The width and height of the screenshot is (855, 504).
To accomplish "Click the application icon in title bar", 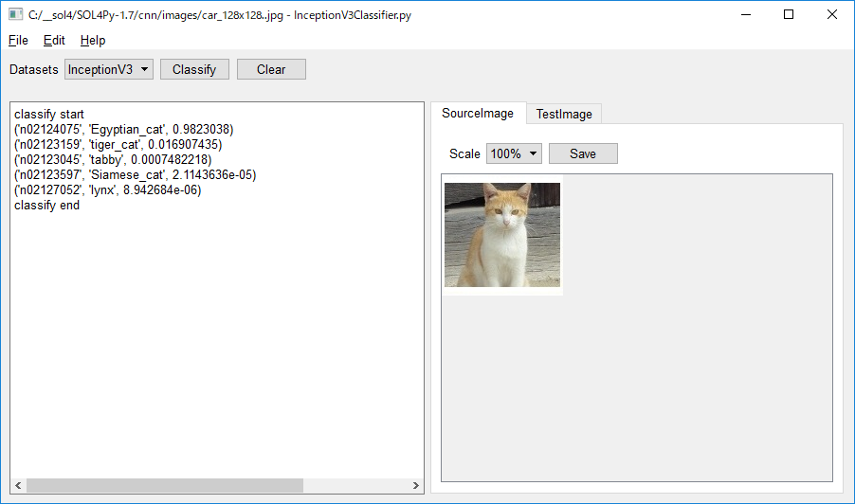I will (x=15, y=15).
